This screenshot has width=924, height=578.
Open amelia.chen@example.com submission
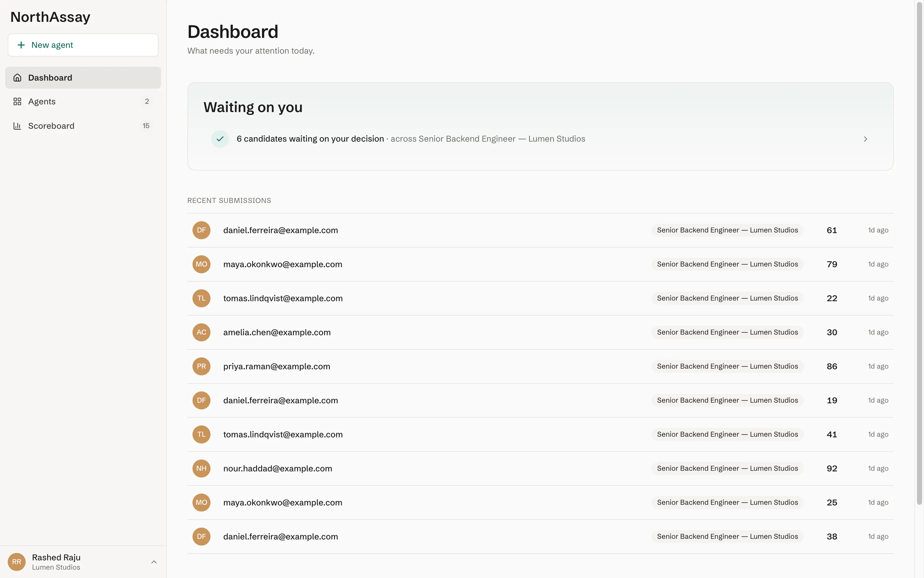pyautogui.click(x=540, y=332)
